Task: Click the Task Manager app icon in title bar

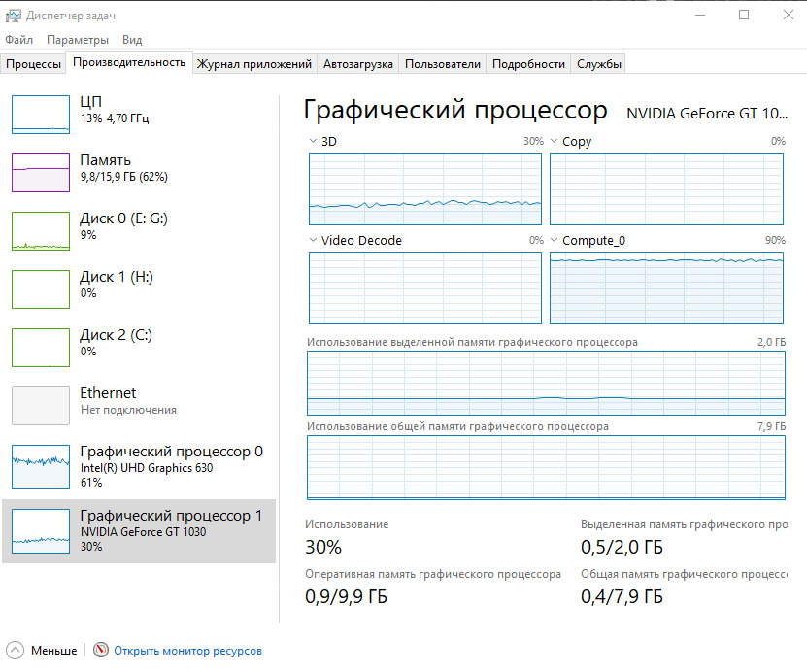Action: [14, 16]
